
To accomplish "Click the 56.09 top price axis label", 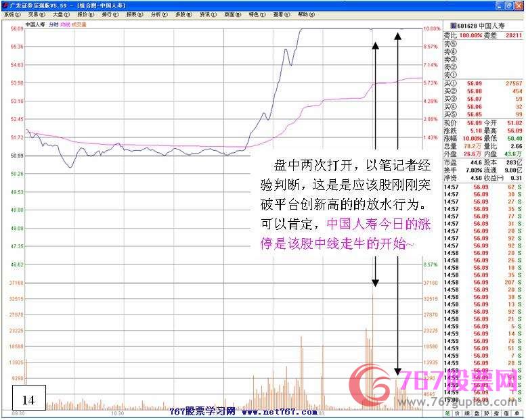I will tap(17, 29).
